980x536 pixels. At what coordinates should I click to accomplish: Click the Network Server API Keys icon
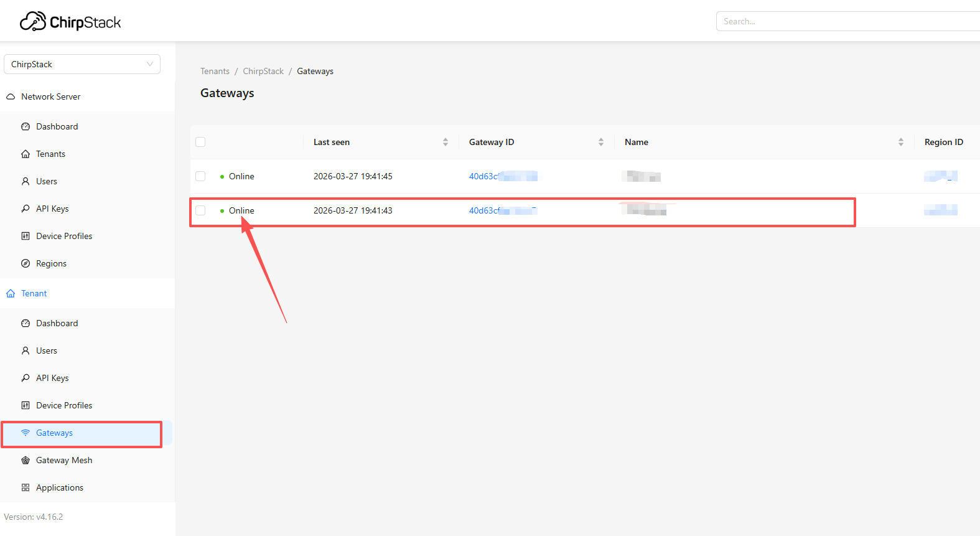click(x=26, y=209)
